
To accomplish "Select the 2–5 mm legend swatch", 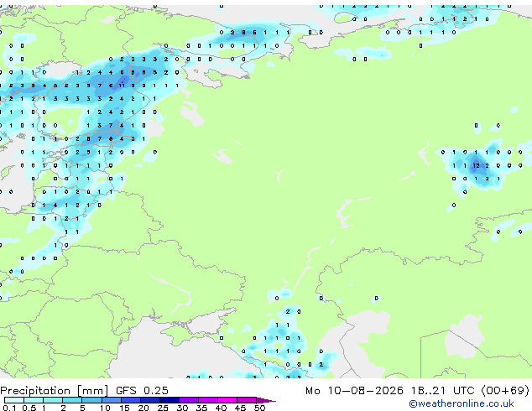I will point(72,400).
